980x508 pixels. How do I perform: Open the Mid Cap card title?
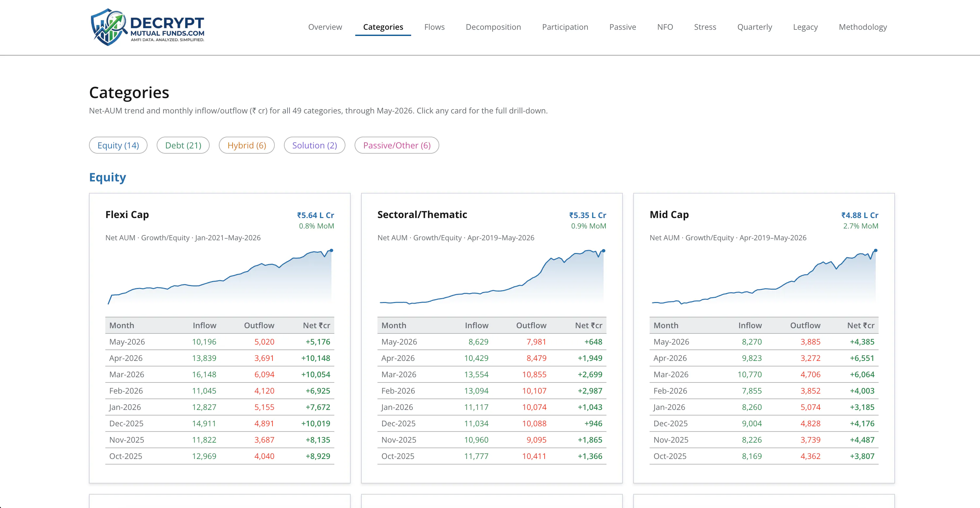[x=669, y=215]
